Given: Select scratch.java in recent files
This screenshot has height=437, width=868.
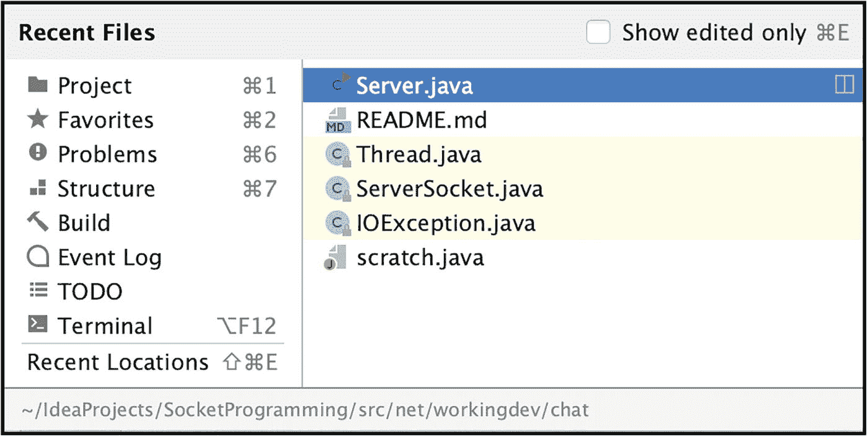Looking at the screenshot, I should click(583, 257).
